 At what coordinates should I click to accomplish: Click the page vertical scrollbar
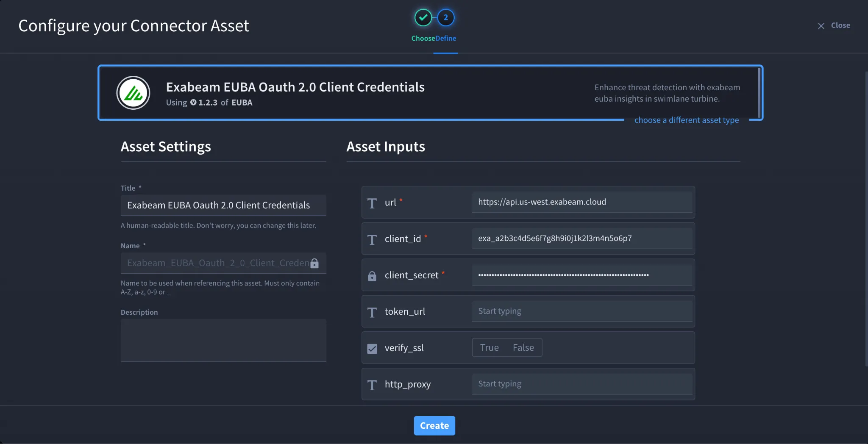pyautogui.click(x=866, y=218)
